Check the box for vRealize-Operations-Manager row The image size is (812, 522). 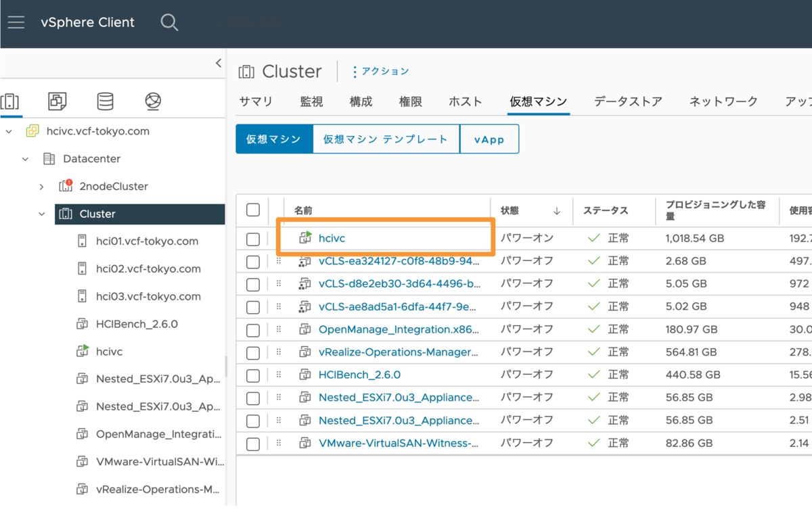click(253, 353)
